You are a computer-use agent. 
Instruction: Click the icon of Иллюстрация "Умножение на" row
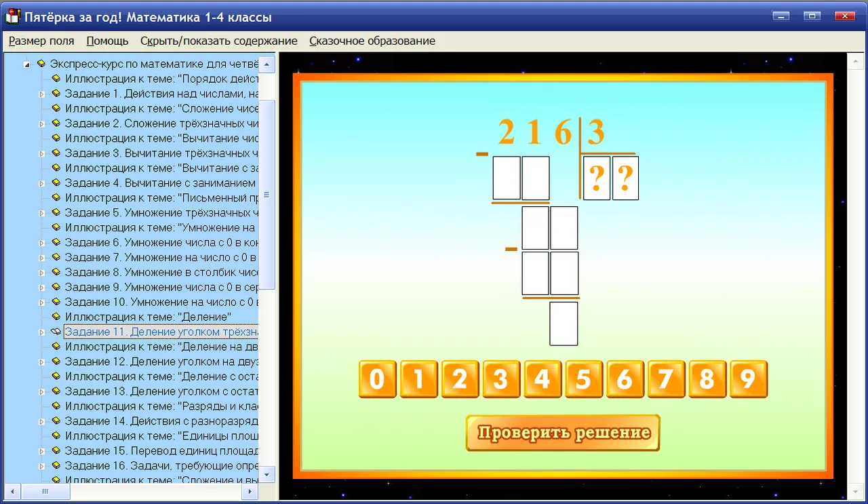(56, 228)
